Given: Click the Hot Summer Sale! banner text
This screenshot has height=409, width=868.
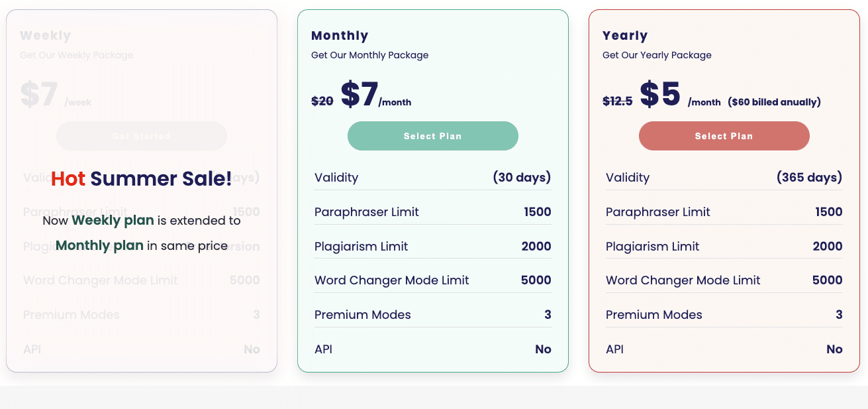Looking at the screenshot, I should pyautogui.click(x=142, y=178).
